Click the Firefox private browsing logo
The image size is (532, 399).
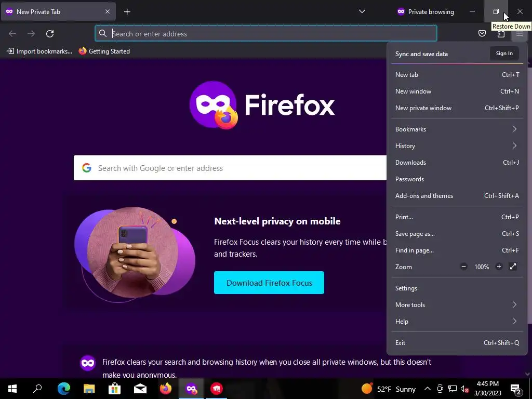pos(214,105)
